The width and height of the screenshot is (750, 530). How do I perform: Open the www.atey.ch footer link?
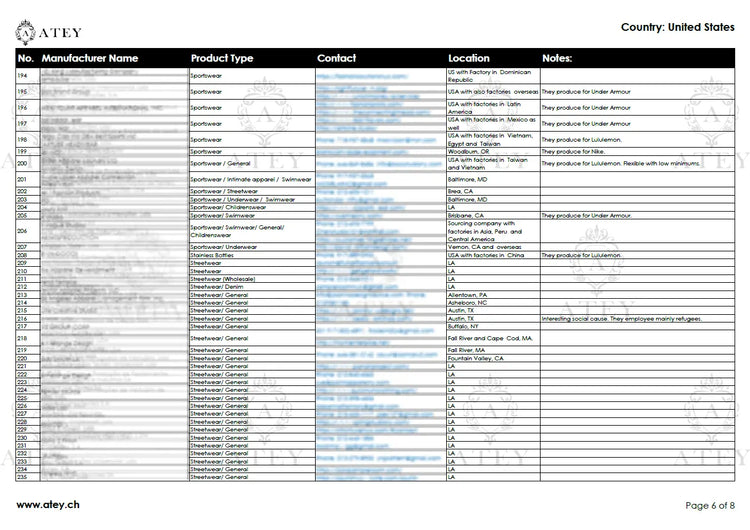click(48, 505)
